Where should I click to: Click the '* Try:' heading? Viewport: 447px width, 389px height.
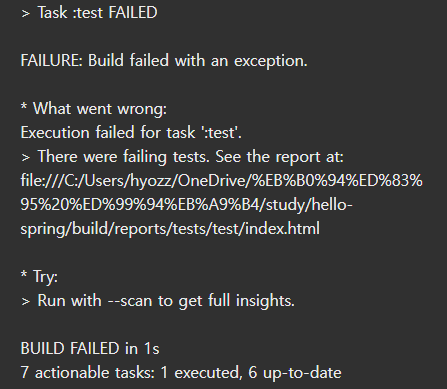coord(39,277)
